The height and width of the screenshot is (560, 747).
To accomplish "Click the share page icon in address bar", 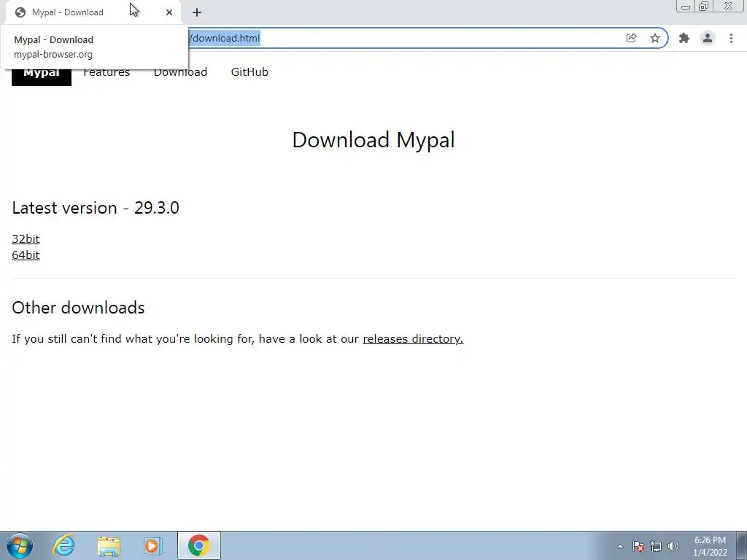I will pyautogui.click(x=631, y=38).
